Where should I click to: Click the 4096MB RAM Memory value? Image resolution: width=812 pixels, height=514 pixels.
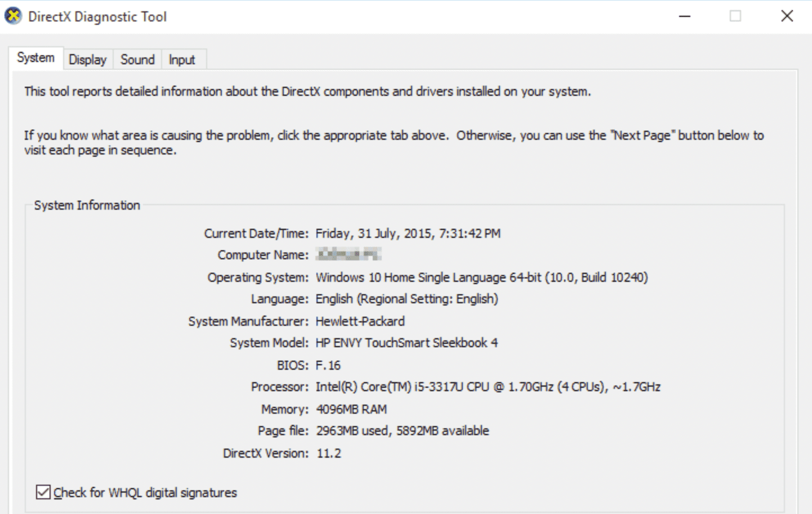point(351,409)
